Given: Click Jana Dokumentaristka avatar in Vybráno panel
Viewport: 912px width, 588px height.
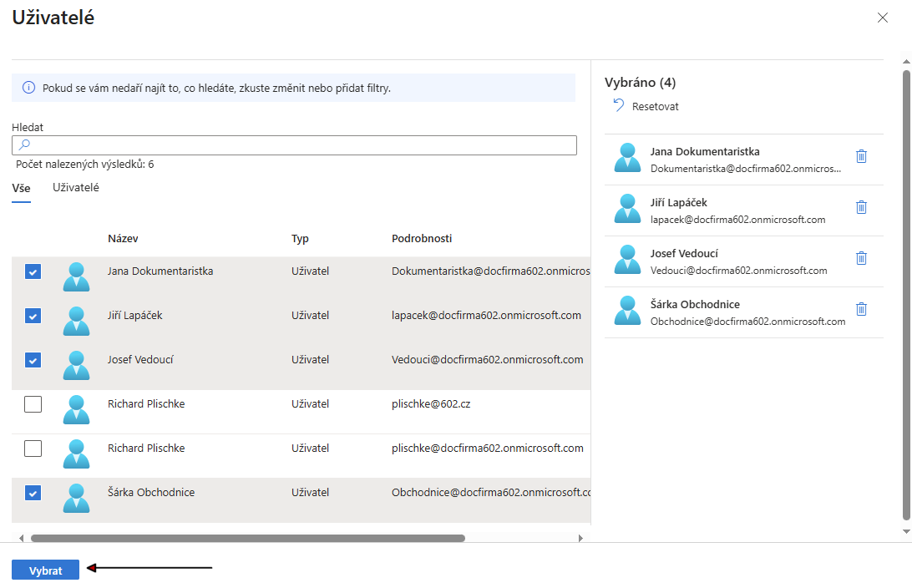Looking at the screenshot, I should pyautogui.click(x=627, y=158).
